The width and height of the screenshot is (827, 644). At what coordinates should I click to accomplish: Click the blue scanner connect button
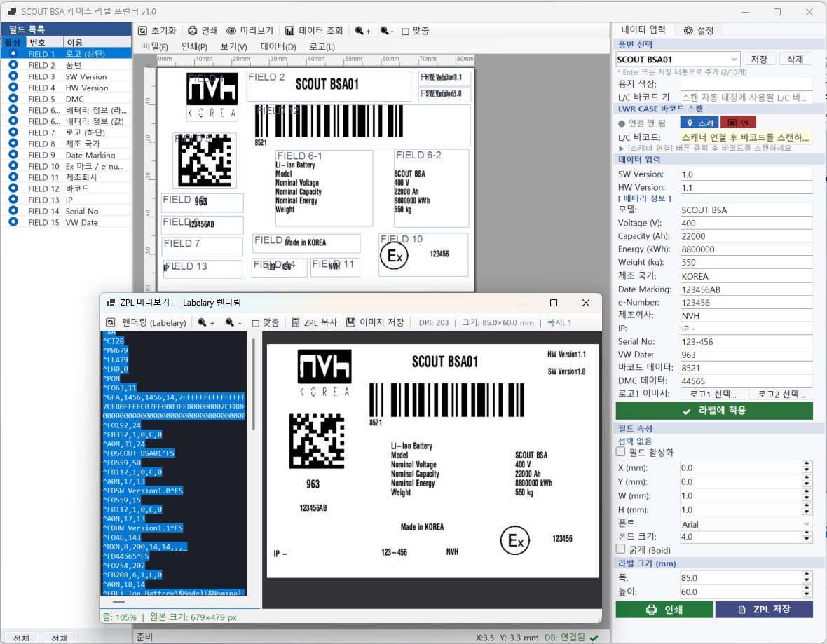pos(699,123)
